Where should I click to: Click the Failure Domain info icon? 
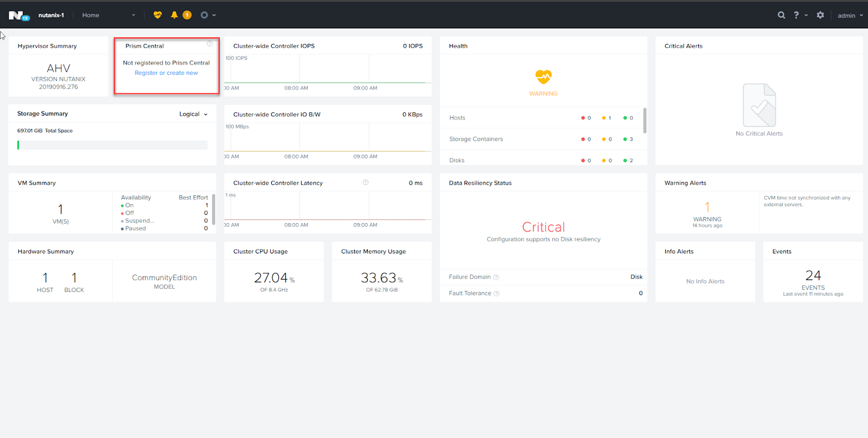coord(496,277)
